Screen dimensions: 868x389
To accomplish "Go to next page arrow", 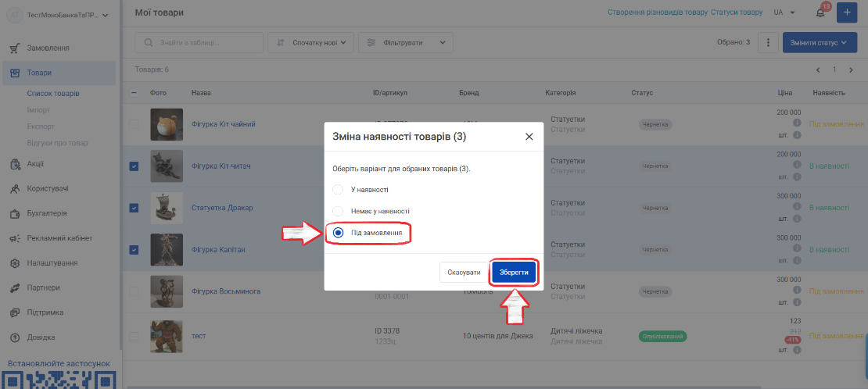I will coord(851,70).
